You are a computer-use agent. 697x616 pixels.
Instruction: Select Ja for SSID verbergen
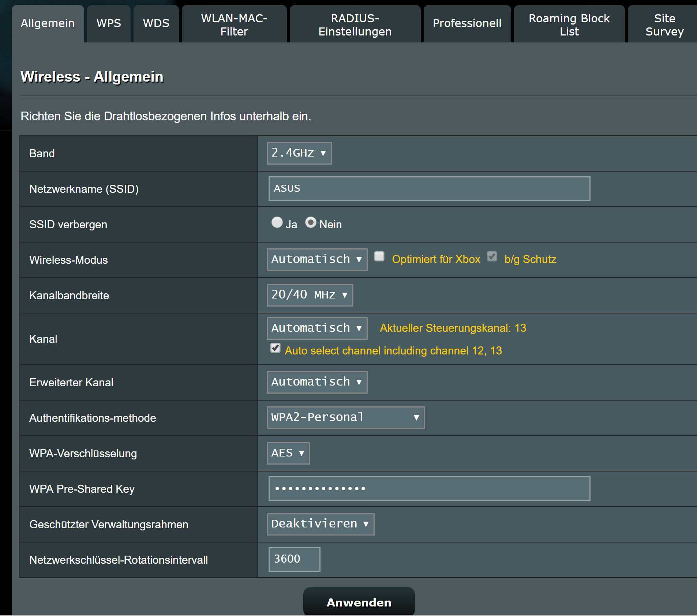point(277,222)
